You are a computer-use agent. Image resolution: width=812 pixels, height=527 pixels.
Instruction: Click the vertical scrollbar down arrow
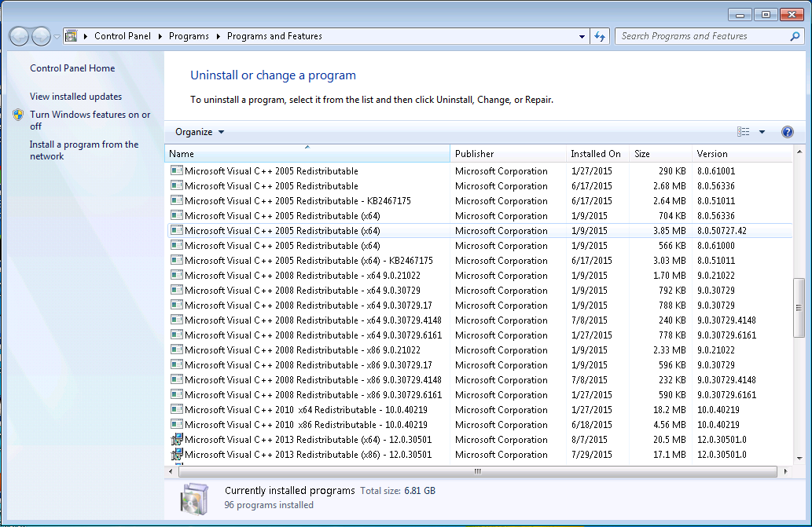[x=799, y=458]
